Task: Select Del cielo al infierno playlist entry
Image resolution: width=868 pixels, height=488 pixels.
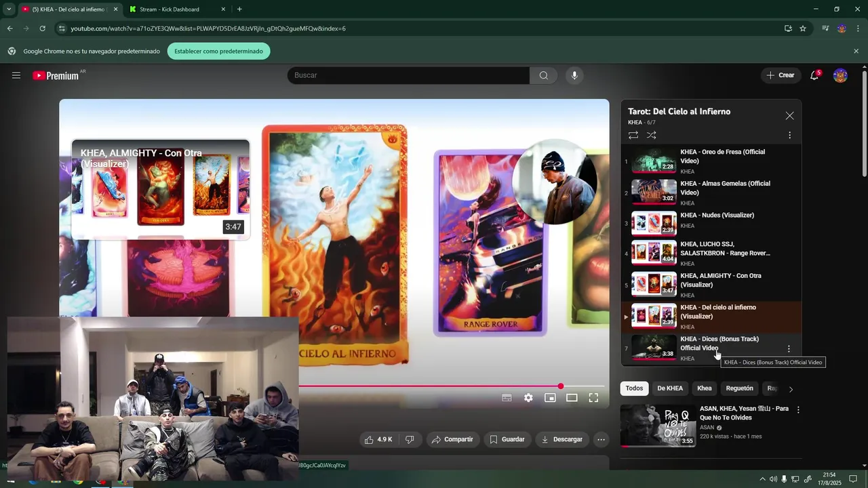Action: (x=711, y=317)
